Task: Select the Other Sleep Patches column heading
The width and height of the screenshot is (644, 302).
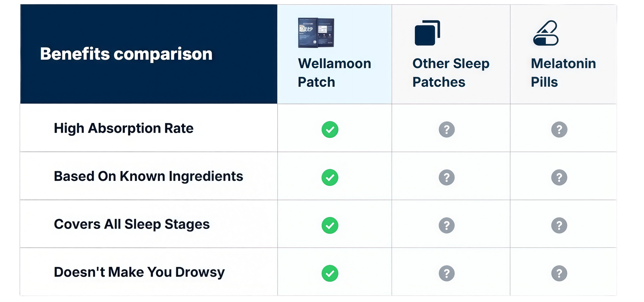Action: 450,73
